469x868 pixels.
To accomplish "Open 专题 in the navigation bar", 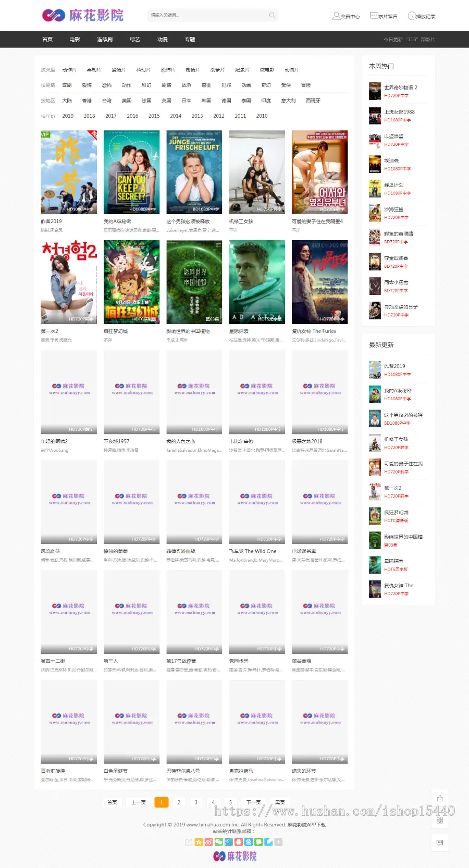I will tap(190, 40).
